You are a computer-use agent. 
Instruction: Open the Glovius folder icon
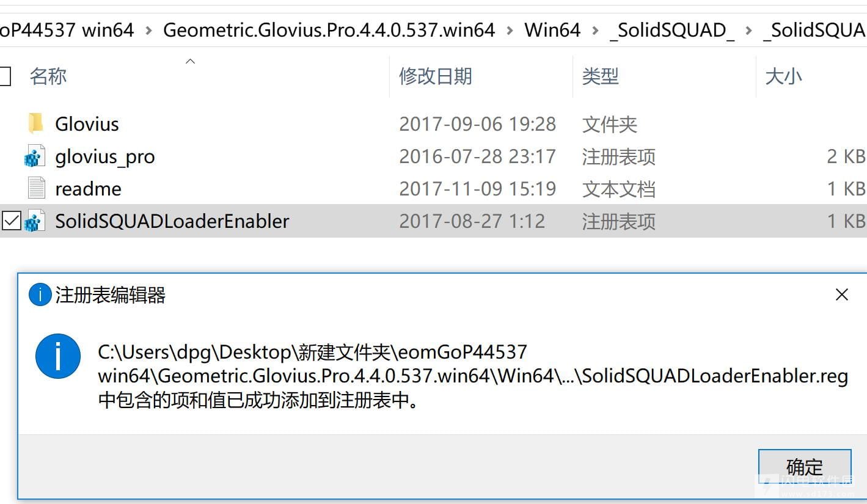tap(35, 124)
